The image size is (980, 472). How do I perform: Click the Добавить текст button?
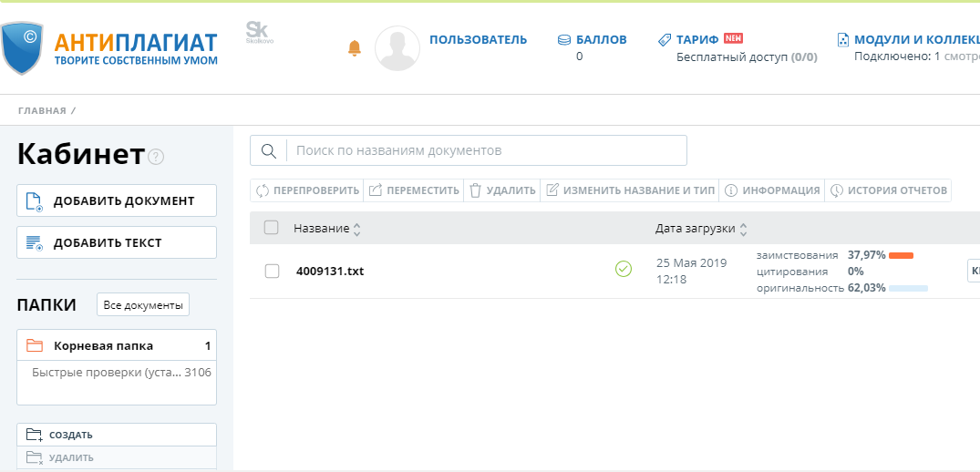[117, 242]
